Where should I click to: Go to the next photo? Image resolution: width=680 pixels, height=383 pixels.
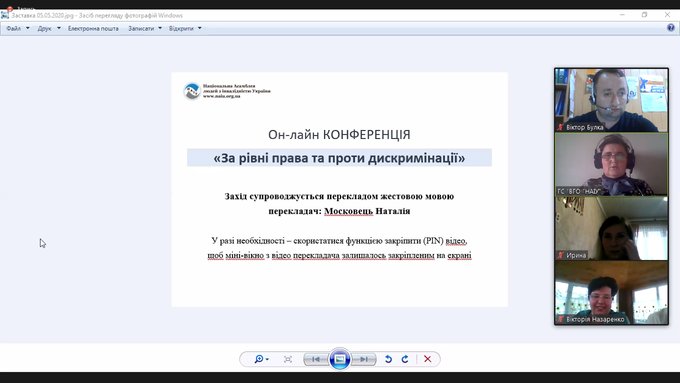(363, 359)
